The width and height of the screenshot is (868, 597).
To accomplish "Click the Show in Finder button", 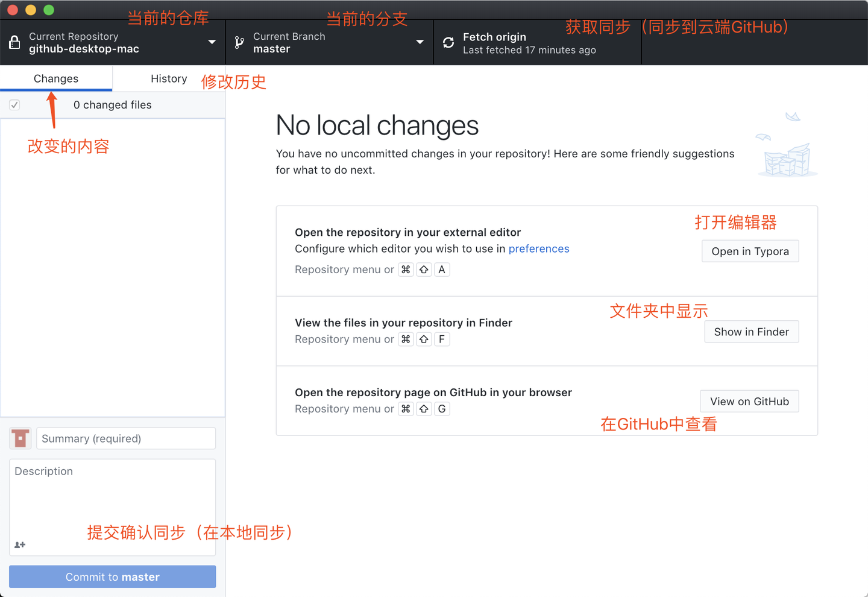I will point(751,332).
